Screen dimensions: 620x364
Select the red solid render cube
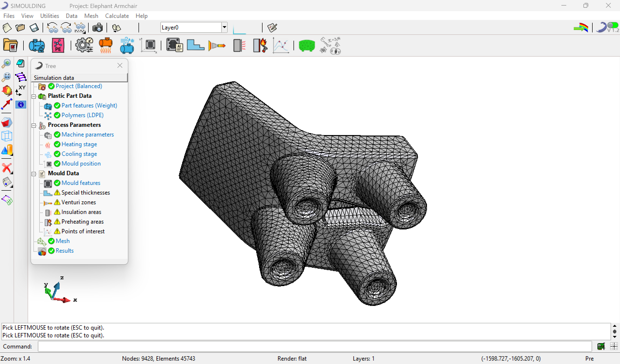(x=7, y=122)
